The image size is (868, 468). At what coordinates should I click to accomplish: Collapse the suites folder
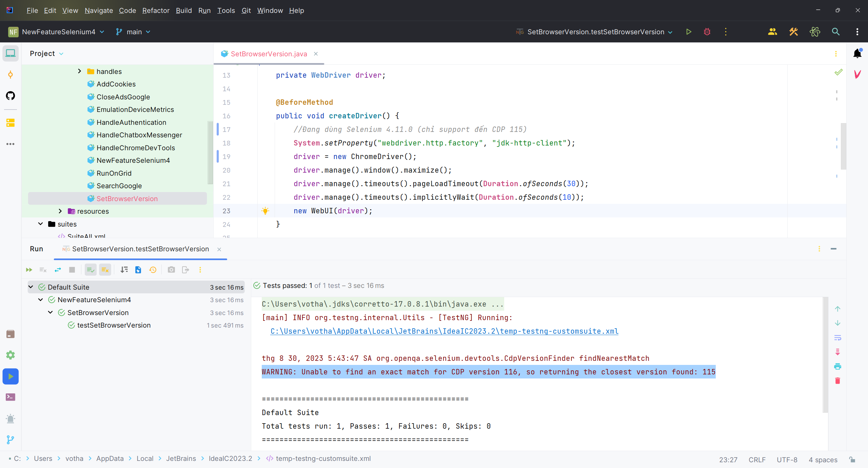pyautogui.click(x=40, y=224)
